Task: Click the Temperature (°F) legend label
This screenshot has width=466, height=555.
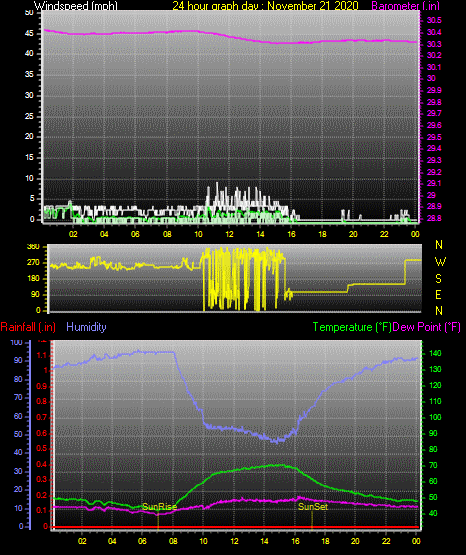Action: 352,327
